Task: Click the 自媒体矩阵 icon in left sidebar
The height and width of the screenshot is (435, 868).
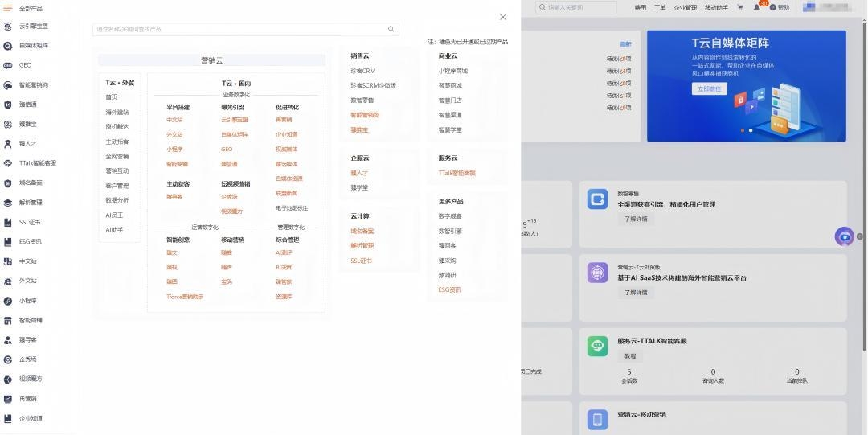Action: pyautogui.click(x=8, y=46)
